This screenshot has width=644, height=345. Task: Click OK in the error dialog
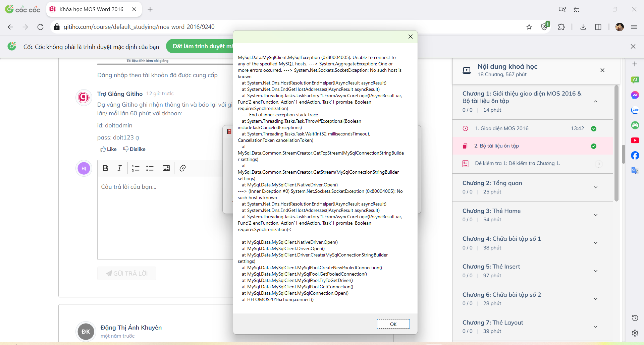393,324
